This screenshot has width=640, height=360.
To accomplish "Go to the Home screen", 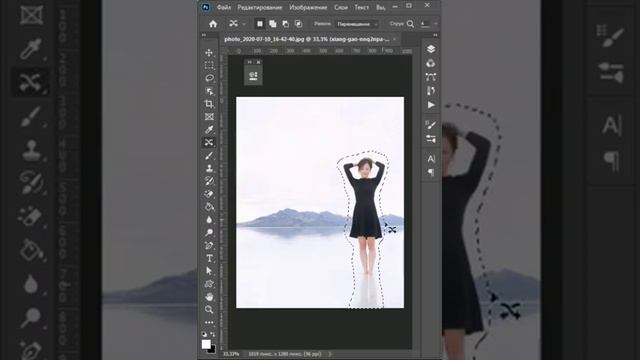I will pyautogui.click(x=213, y=24).
